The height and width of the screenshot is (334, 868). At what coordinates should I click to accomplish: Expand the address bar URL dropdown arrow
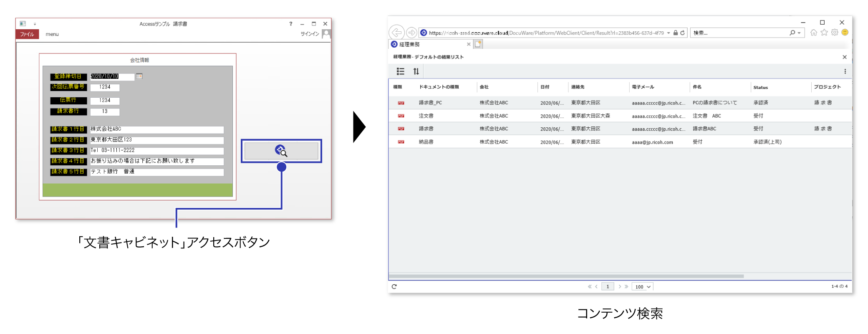669,33
